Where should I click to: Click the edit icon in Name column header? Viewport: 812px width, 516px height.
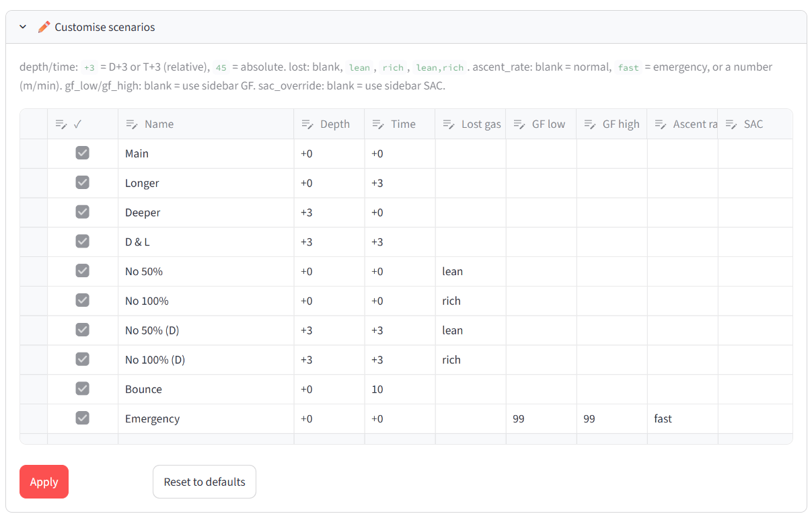point(132,124)
